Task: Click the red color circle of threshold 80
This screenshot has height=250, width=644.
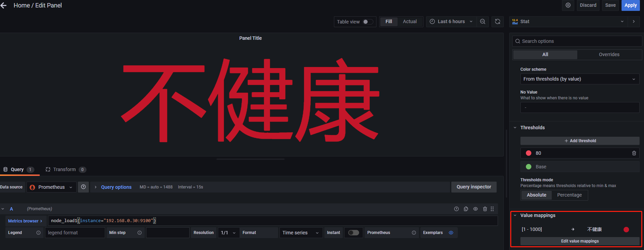Action: click(x=529, y=153)
